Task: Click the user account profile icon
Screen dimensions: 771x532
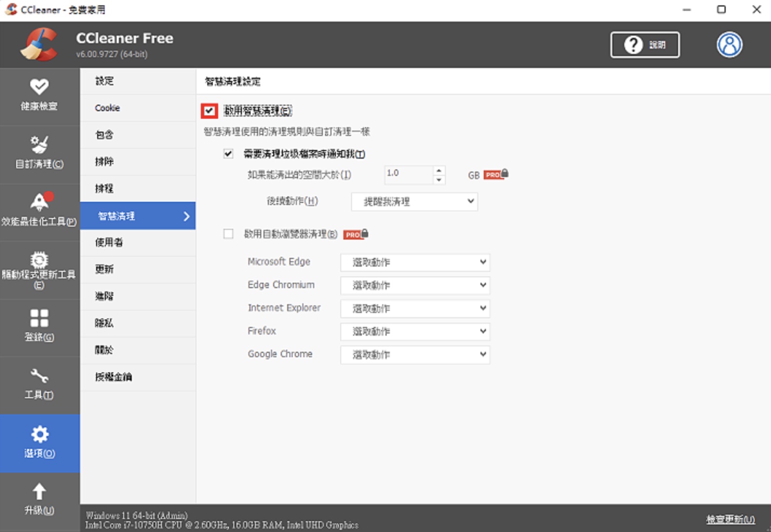Action: click(x=729, y=45)
